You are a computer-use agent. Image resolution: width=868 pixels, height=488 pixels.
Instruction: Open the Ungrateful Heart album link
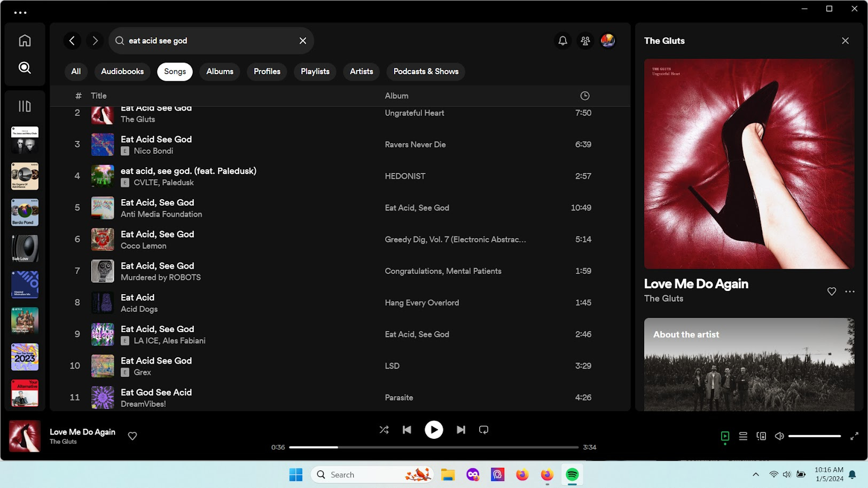click(x=415, y=113)
